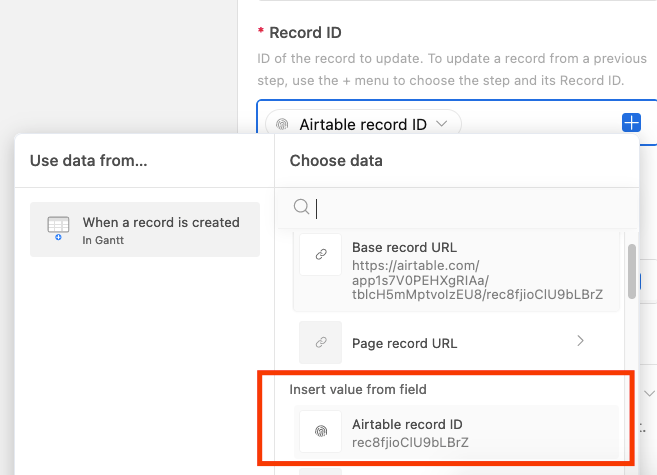Insert Airtable record ID rec8fjioCIU9bLBrZ value
Viewport: 657px width, 475px height.
456,432
